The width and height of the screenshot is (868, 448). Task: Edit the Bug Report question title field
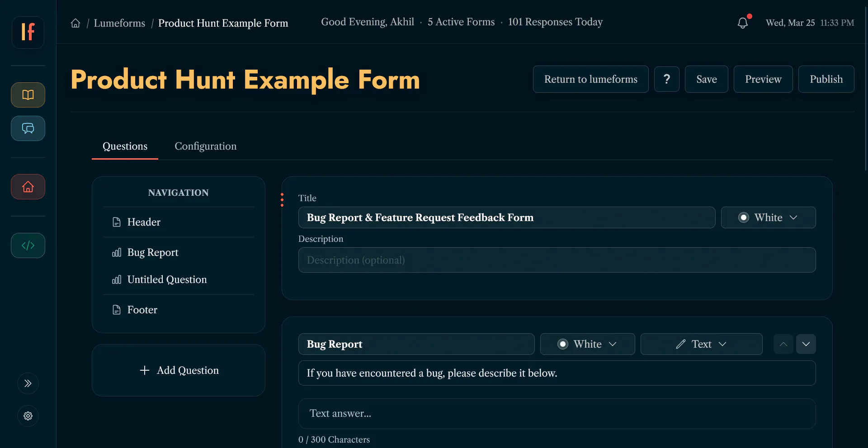pyautogui.click(x=416, y=344)
